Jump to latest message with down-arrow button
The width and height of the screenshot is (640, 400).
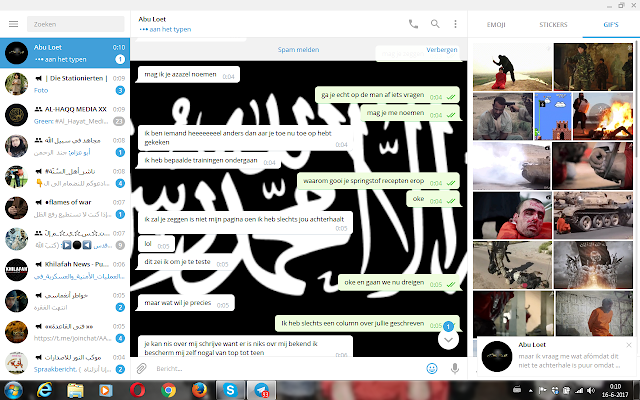click(448, 340)
